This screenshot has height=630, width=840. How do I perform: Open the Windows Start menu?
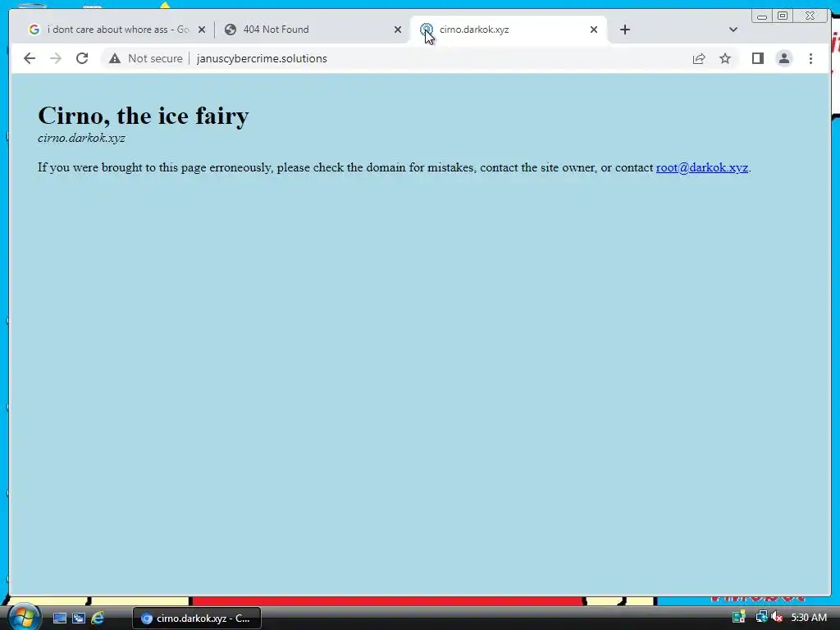pyautogui.click(x=23, y=617)
